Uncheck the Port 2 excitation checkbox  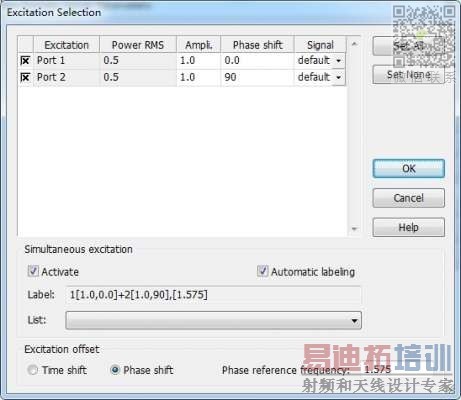tap(25, 77)
